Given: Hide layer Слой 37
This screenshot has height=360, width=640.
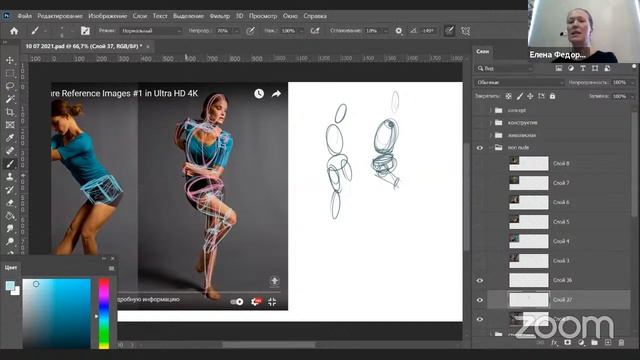Looking at the screenshot, I should [480, 300].
